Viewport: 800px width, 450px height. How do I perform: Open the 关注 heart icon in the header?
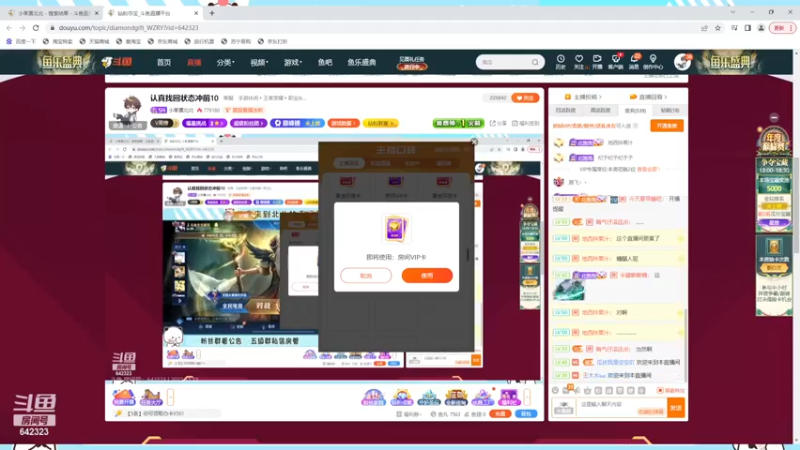click(x=579, y=62)
